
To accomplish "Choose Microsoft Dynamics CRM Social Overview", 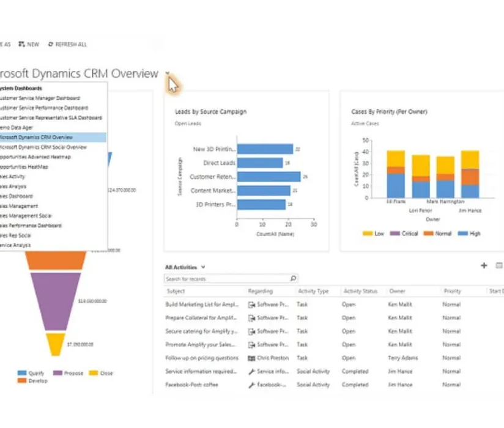I will pyautogui.click(x=43, y=147).
